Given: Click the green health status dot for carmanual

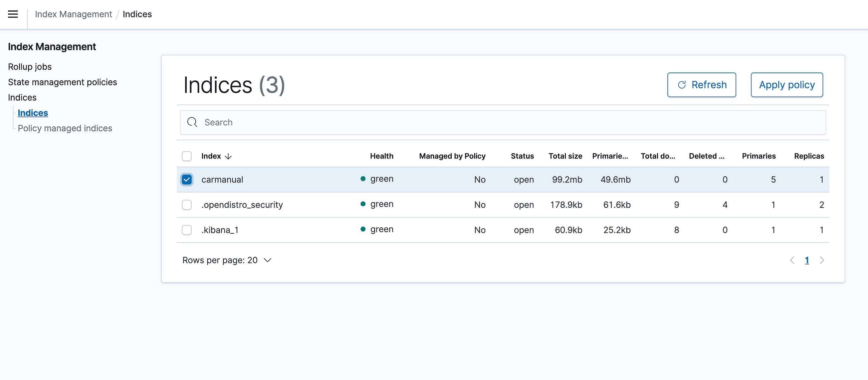Looking at the screenshot, I should point(363,178).
